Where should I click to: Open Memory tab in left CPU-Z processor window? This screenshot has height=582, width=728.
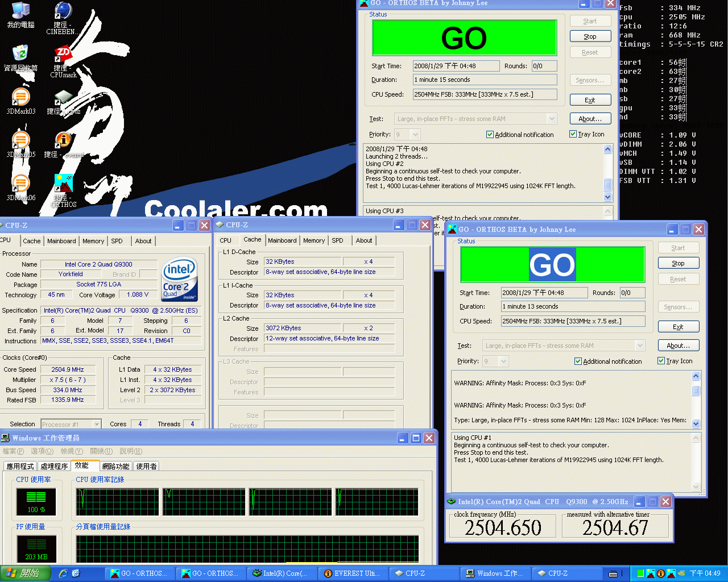(x=93, y=241)
